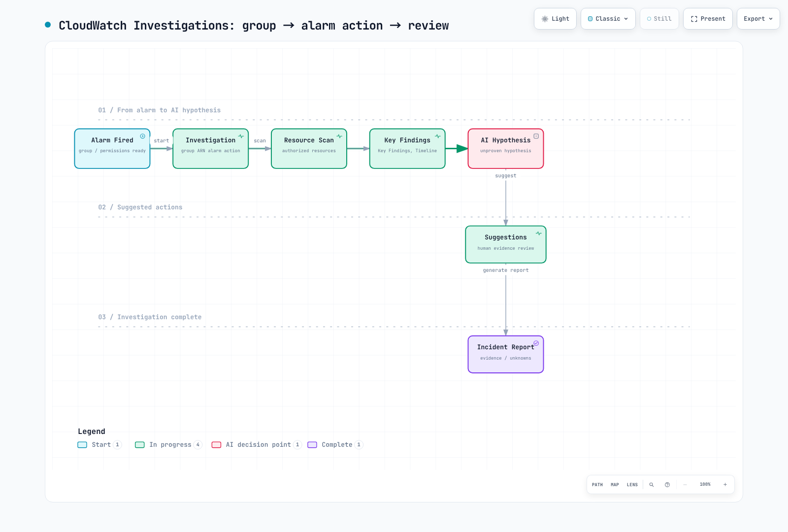788x532 pixels.
Task: Click the check icon on Incident Report node
Action: (x=536, y=343)
